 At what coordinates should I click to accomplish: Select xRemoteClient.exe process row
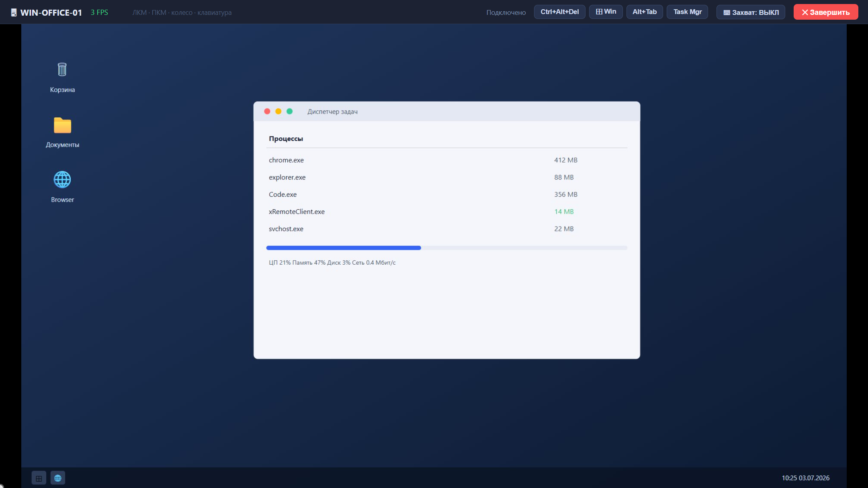(x=446, y=212)
